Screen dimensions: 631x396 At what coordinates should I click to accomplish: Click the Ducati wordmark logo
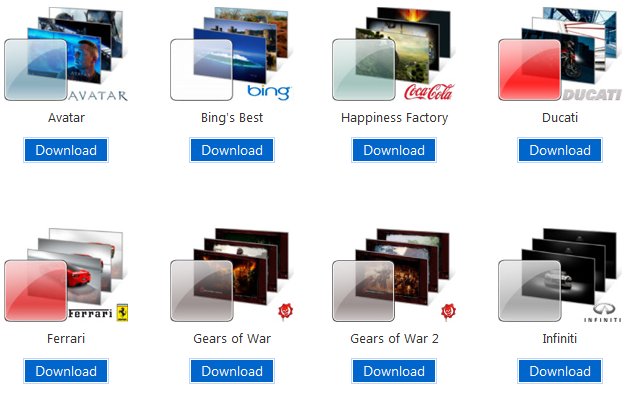point(592,95)
